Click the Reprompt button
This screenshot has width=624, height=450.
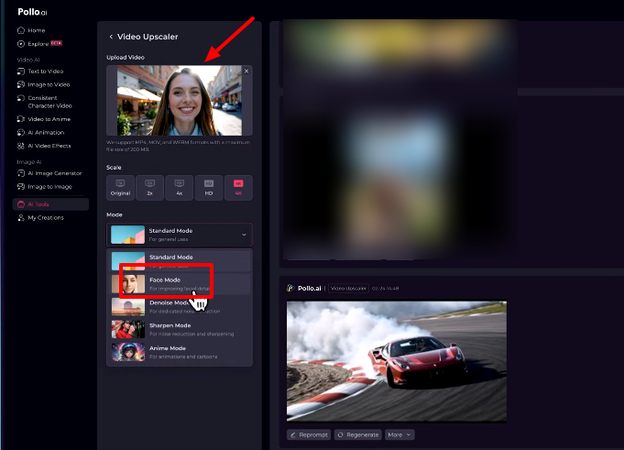[x=307, y=435]
